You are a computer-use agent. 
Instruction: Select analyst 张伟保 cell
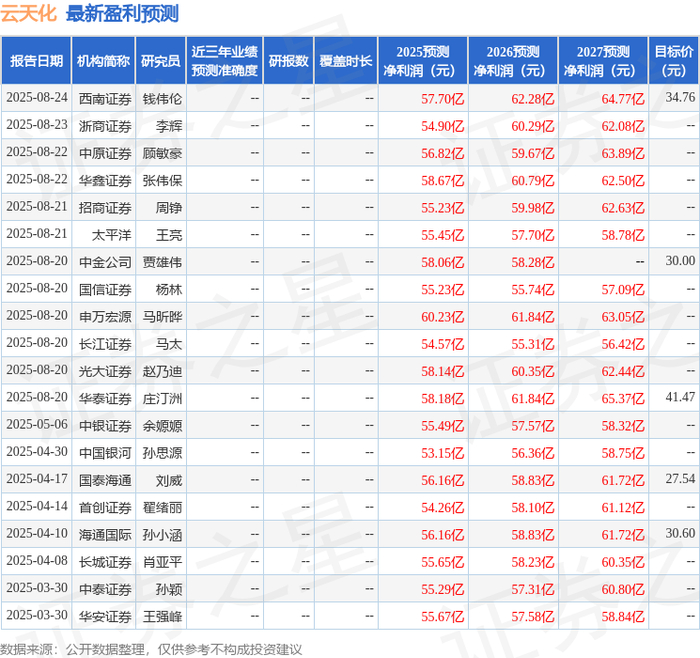pyautogui.click(x=162, y=181)
